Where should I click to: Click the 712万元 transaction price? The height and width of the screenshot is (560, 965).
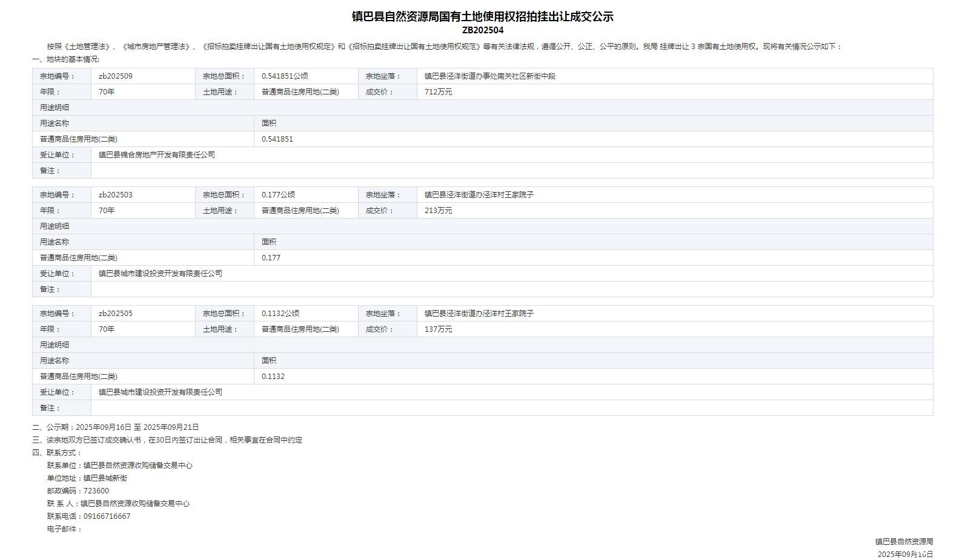438,92
